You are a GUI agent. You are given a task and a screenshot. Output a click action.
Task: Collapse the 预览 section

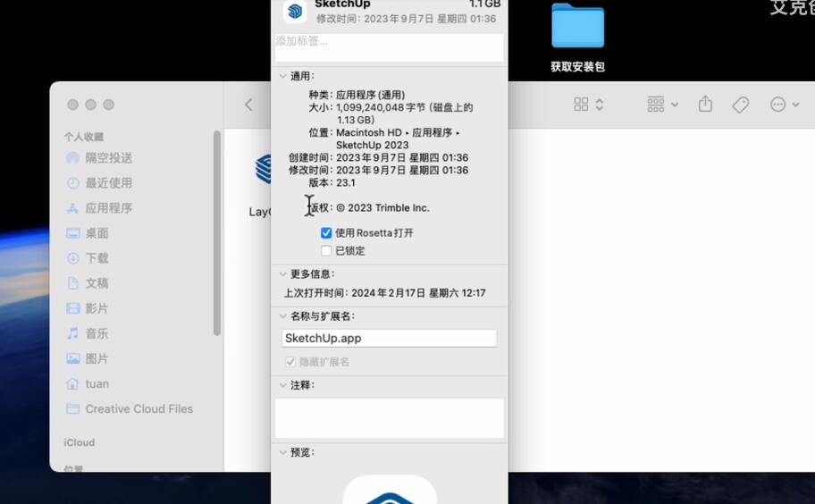[282, 452]
